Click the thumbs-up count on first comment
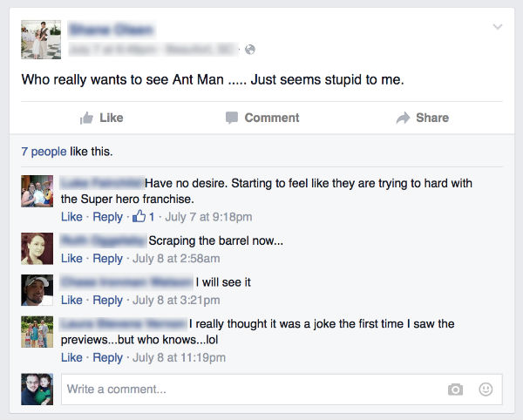 pos(144,217)
